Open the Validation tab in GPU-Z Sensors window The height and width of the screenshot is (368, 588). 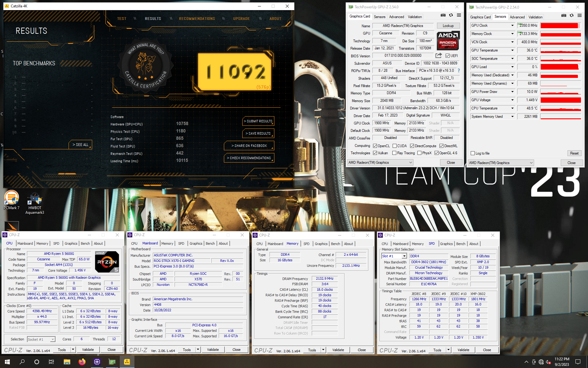tap(535, 17)
